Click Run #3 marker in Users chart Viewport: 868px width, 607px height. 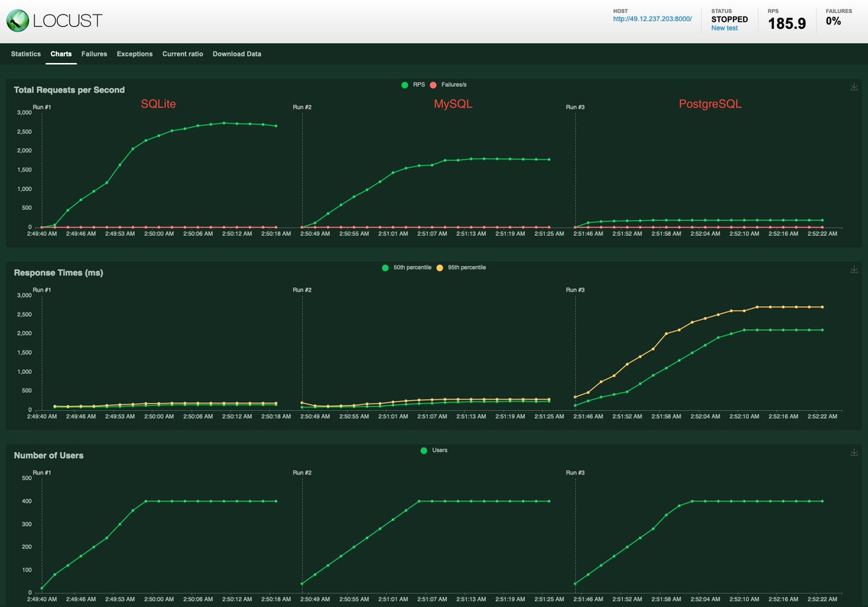(576, 472)
